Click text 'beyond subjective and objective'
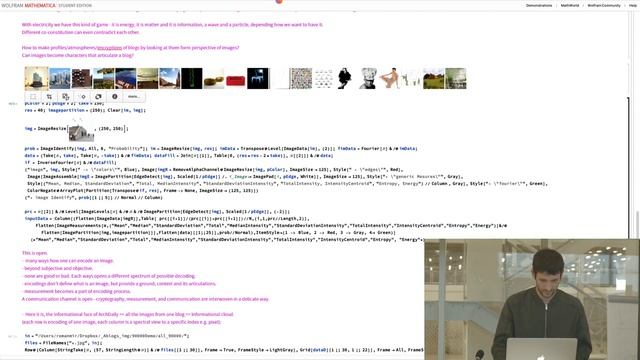 point(58,269)
